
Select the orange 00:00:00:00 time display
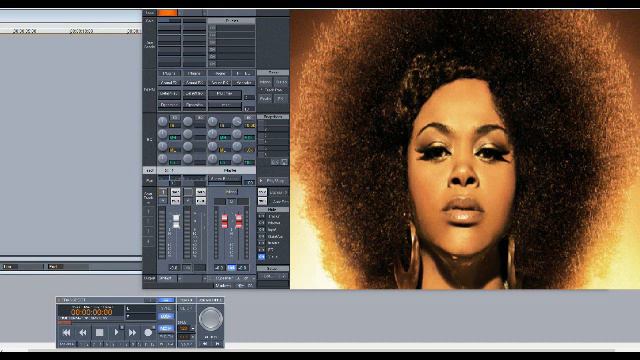[91, 312]
